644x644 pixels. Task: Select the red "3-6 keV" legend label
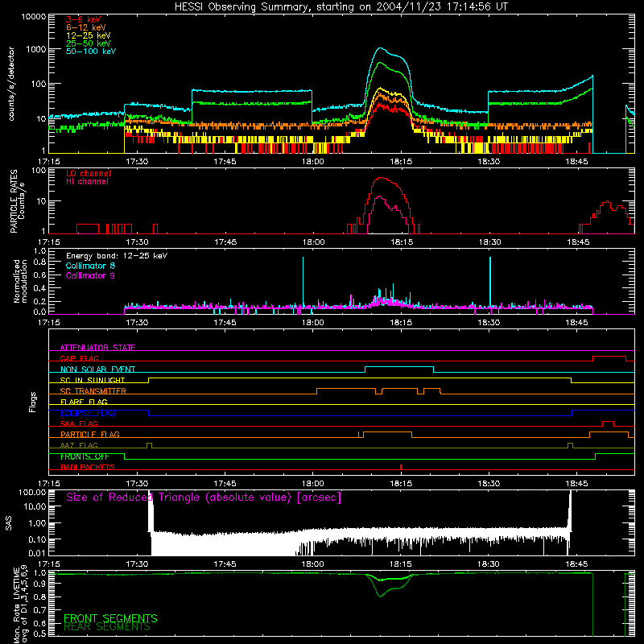pyautogui.click(x=84, y=19)
